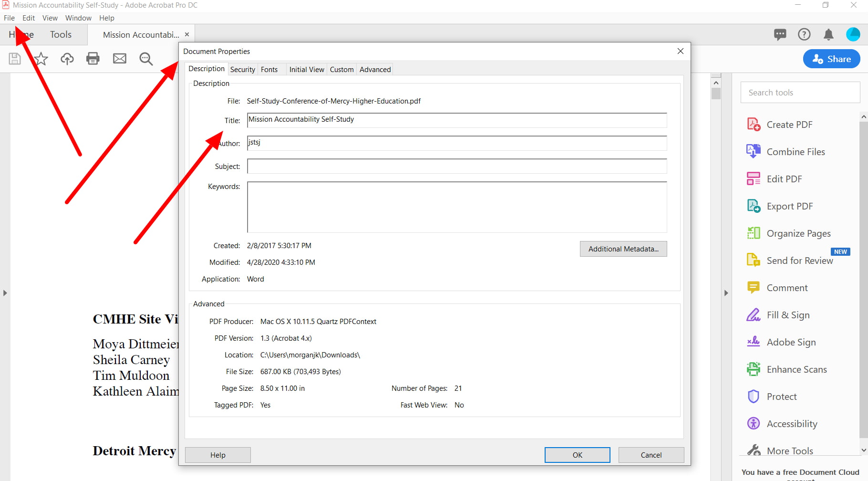Click into the Keywords text area
The width and height of the screenshot is (868, 481).
tap(457, 207)
